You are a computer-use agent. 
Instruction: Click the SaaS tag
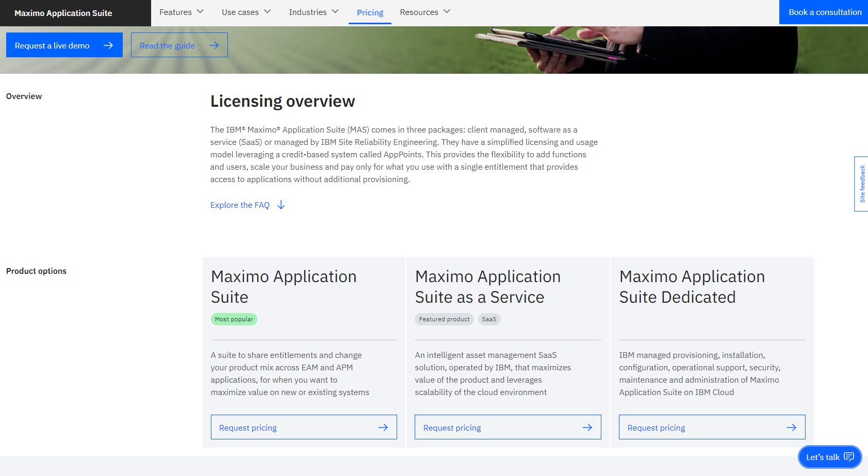(x=489, y=319)
